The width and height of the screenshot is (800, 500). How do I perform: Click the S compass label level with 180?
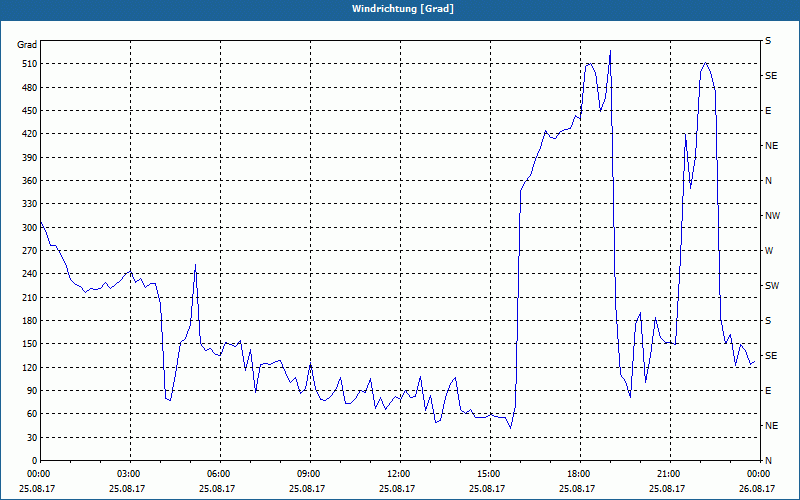click(768, 321)
